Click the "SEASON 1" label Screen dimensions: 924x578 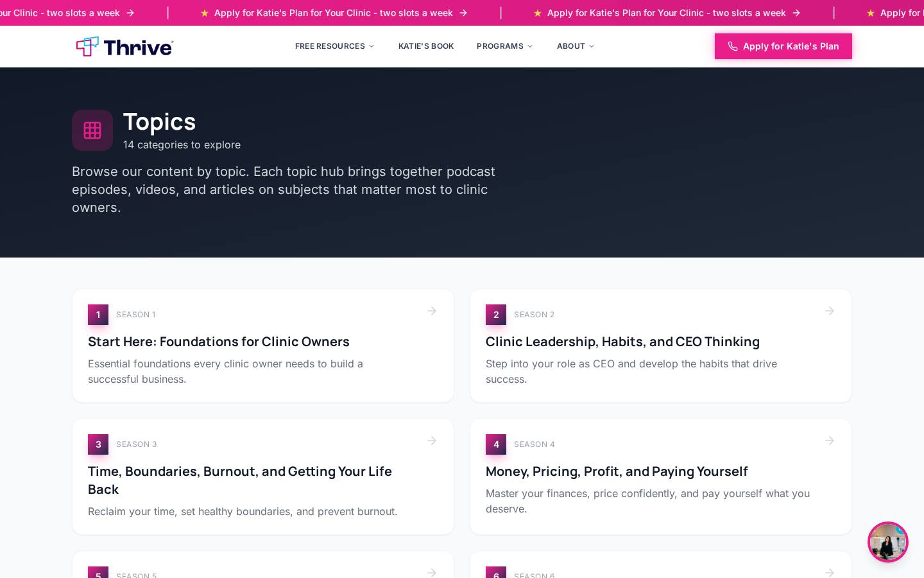click(136, 315)
